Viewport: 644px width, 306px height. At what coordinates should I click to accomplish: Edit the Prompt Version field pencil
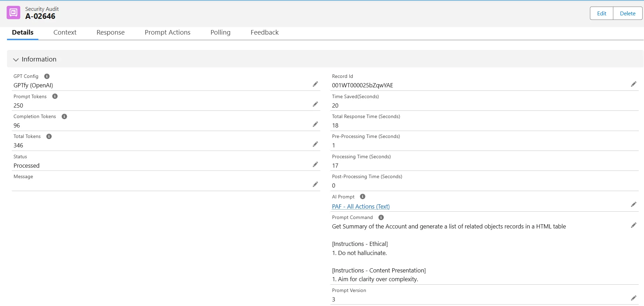point(634,298)
